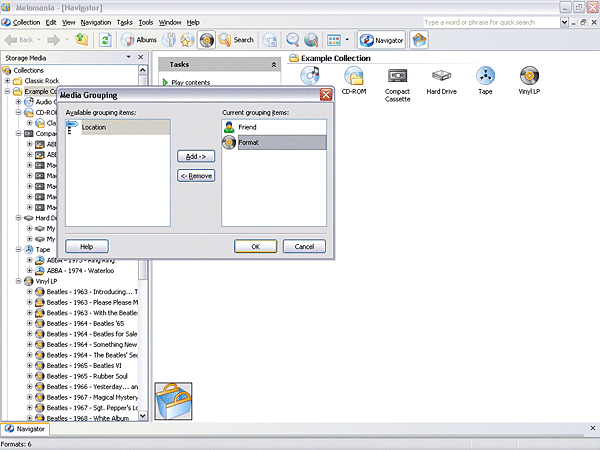
Task: Collapse the Vinyl LP tree node
Action: pyautogui.click(x=8, y=281)
